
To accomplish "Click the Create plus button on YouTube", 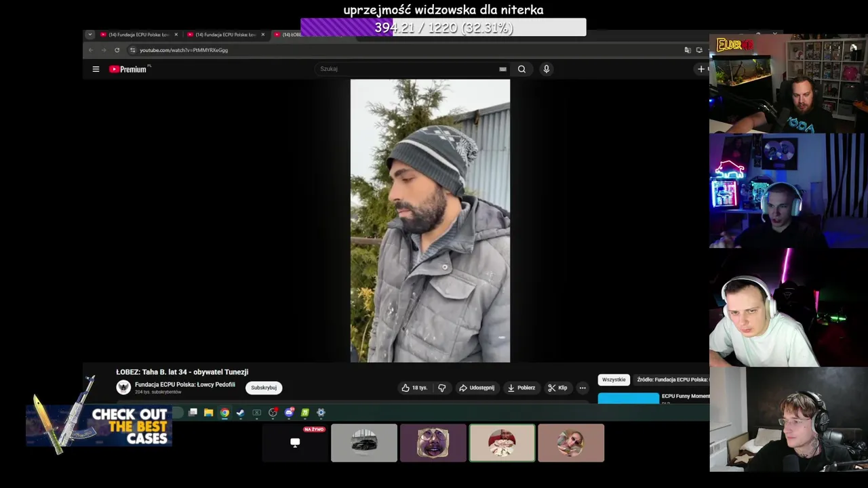I will pyautogui.click(x=701, y=69).
